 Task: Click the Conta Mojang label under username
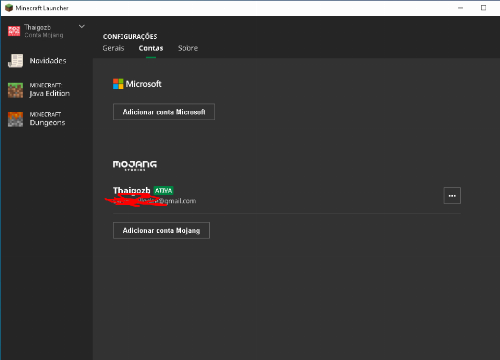pos(44,35)
